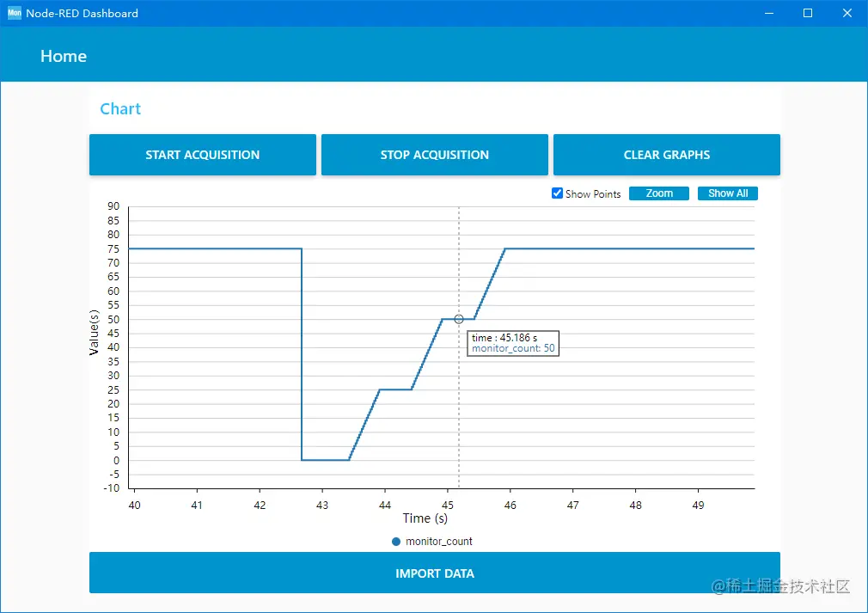The width and height of the screenshot is (868, 613).
Task: Activate the Zoom button above chart
Action: click(659, 193)
